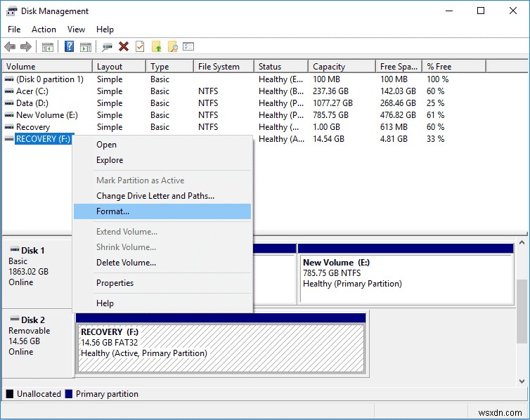Click the Show/Hide Console Tree toolbar icon
Screen dimensions: 530x420
click(48, 47)
